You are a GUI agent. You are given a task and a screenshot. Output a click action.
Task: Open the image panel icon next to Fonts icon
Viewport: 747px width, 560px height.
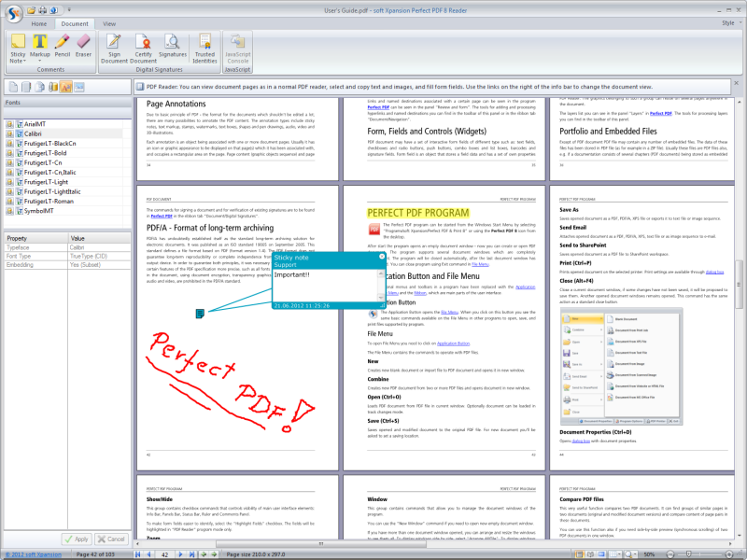(79, 87)
